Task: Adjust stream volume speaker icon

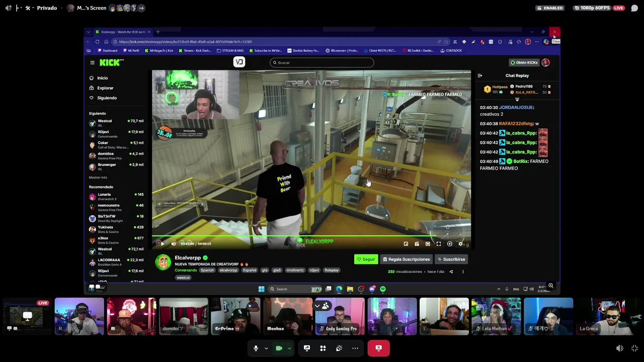Action: pyautogui.click(x=620, y=348)
